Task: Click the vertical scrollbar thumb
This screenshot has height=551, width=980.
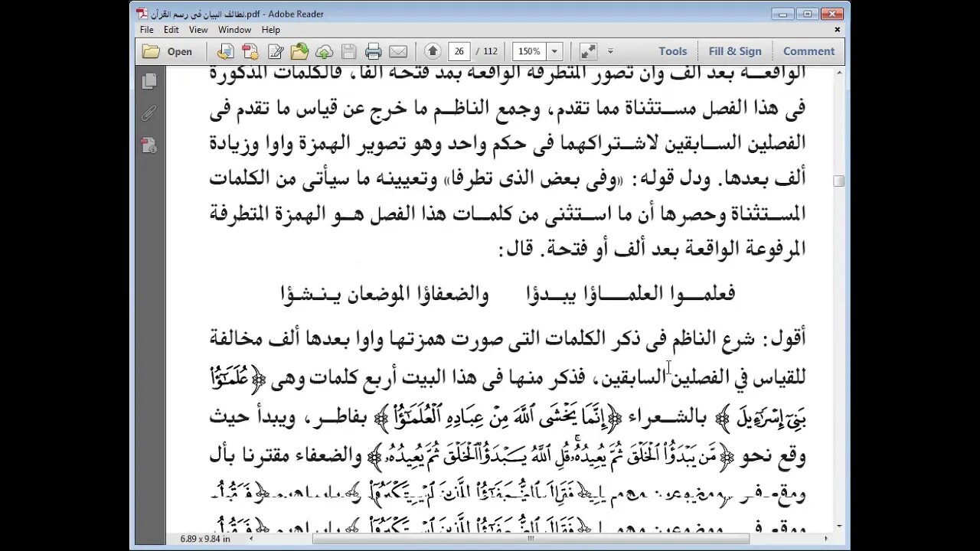Action: coord(839,181)
